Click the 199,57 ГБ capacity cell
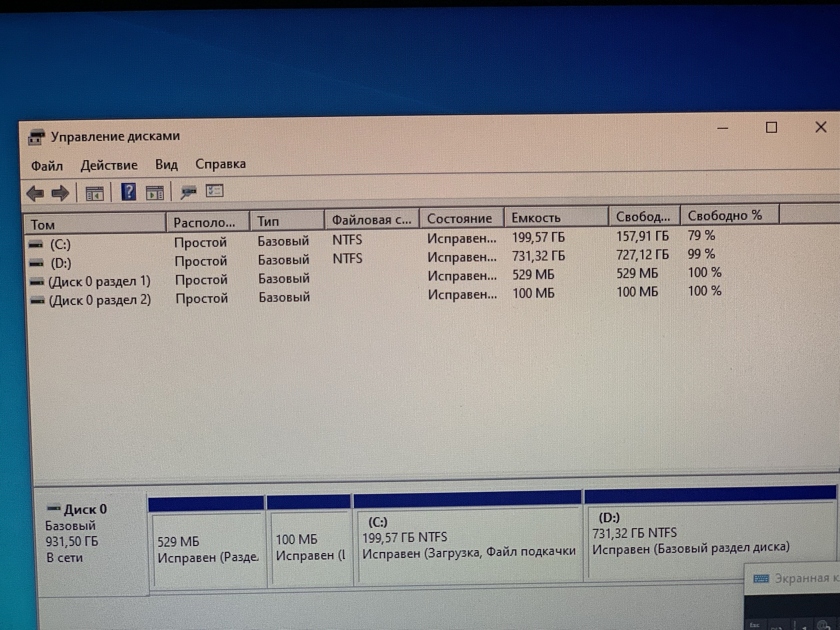 tap(538, 237)
